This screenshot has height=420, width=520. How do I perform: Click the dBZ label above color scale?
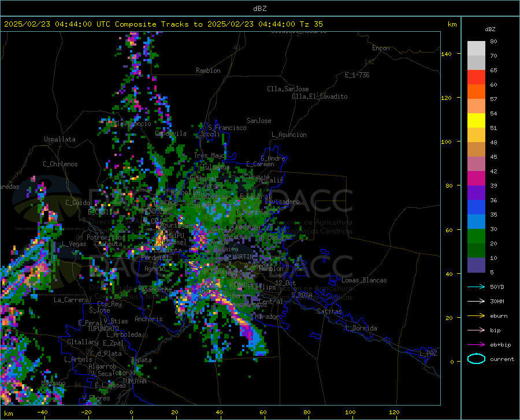point(490,29)
